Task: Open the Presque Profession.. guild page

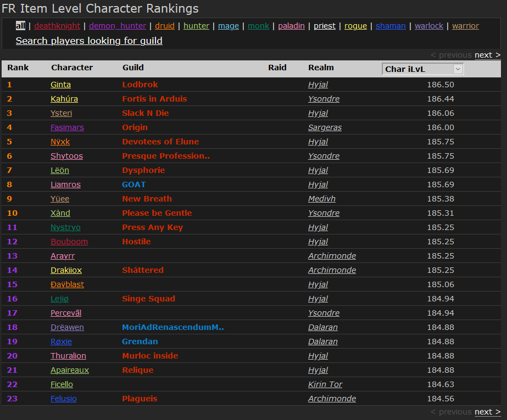Action: click(x=166, y=156)
